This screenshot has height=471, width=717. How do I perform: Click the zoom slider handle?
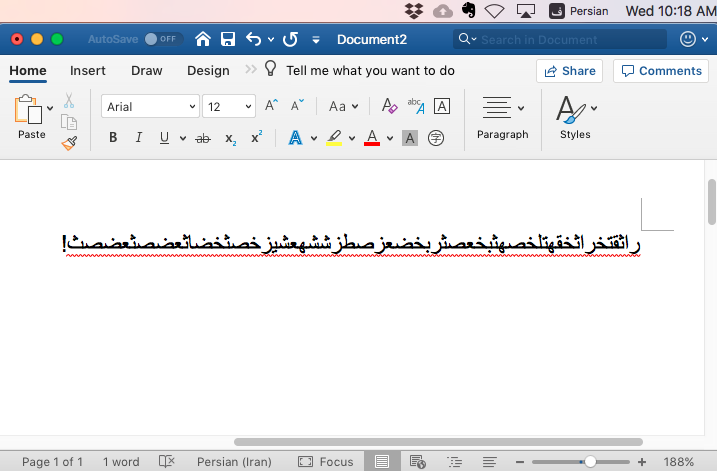click(x=590, y=462)
